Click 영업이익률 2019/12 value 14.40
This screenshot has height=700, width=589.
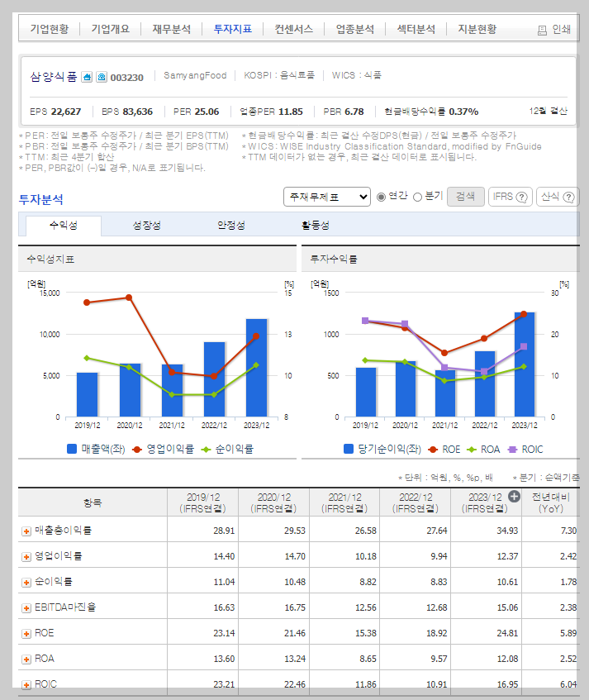(x=224, y=556)
